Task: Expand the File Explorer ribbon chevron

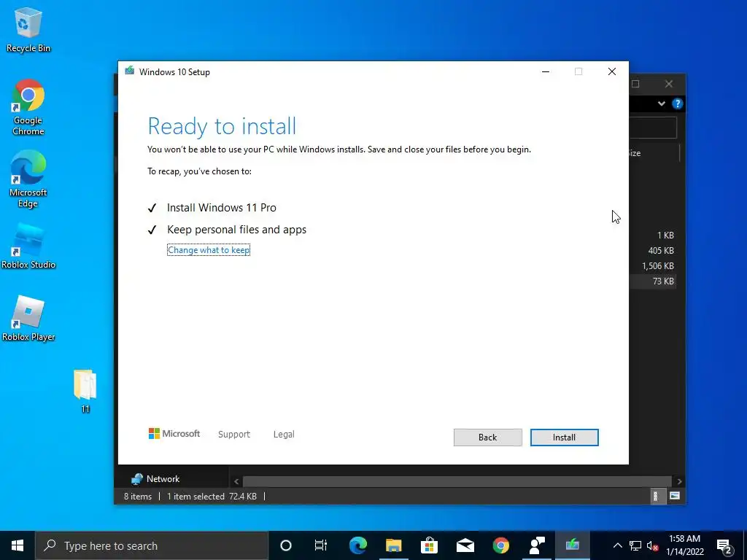Action: click(x=661, y=104)
